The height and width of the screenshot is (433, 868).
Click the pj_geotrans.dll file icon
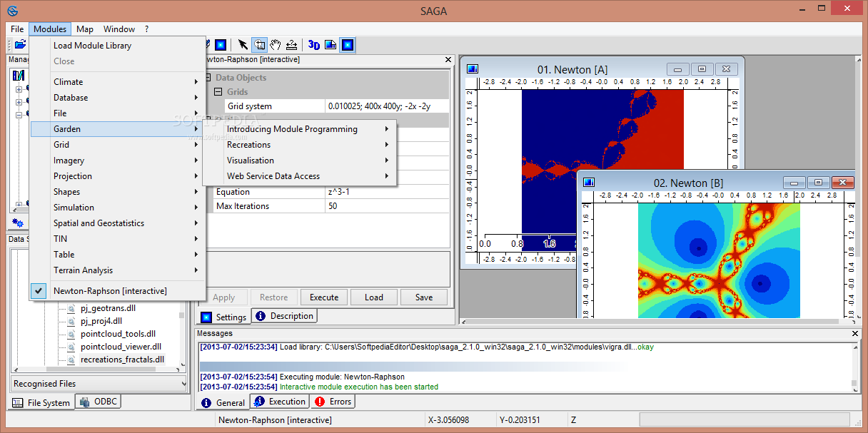71,308
